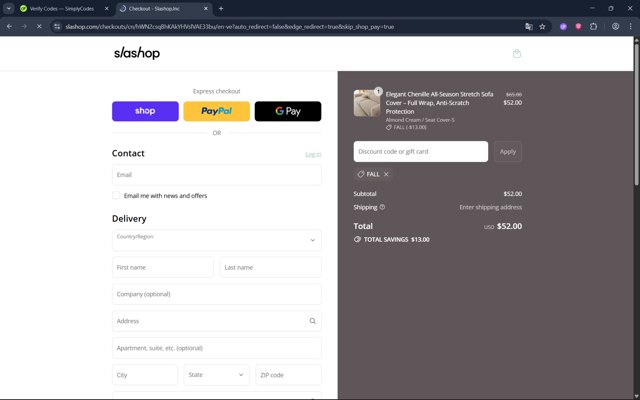Screen dimensions: 640x400
Task: Click the Elegant Chenille Sofa Cover title
Action: [x=439, y=102]
